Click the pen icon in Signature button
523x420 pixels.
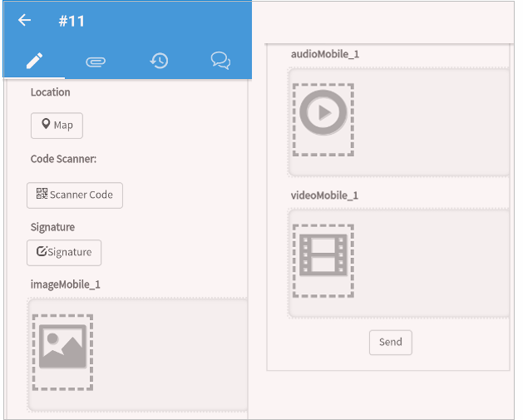pyautogui.click(x=42, y=251)
